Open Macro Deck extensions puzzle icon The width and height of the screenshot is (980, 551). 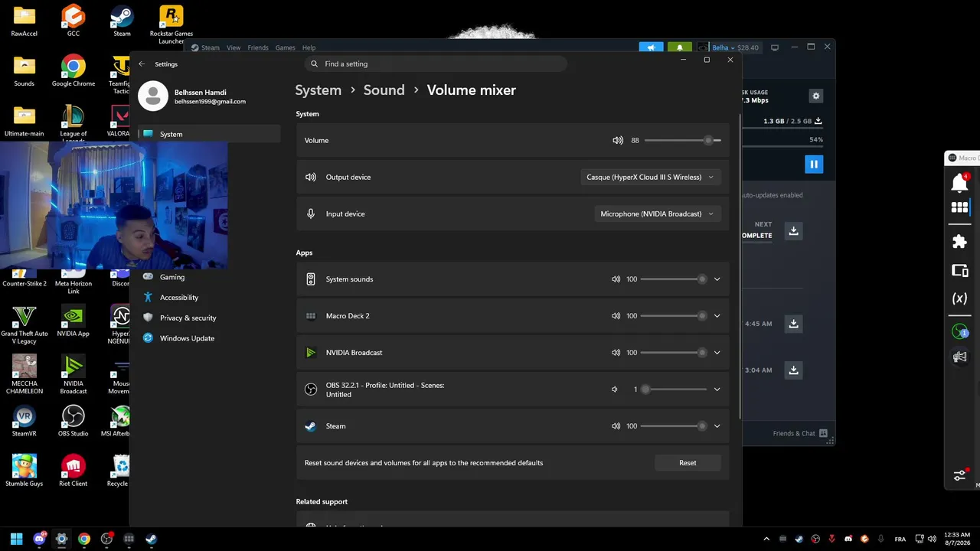click(x=959, y=241)
